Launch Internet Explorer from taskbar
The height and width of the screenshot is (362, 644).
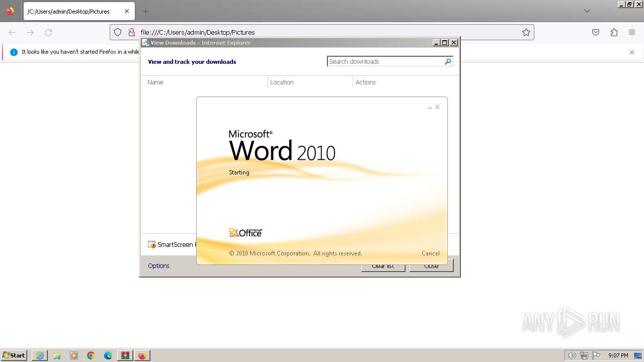click(40, 355)
